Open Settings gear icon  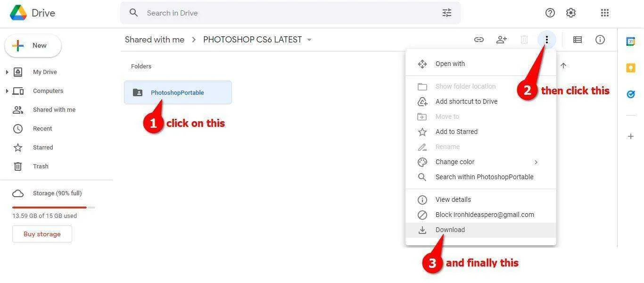[x=571, y=13]
